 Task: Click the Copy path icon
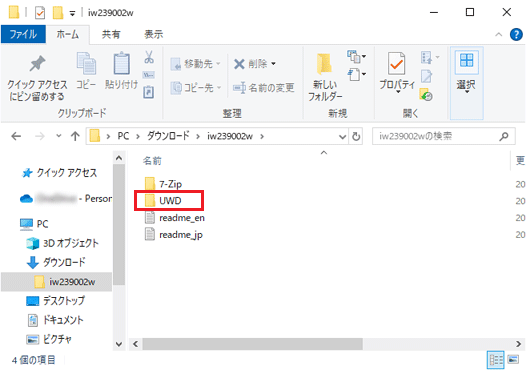[149, 75]
